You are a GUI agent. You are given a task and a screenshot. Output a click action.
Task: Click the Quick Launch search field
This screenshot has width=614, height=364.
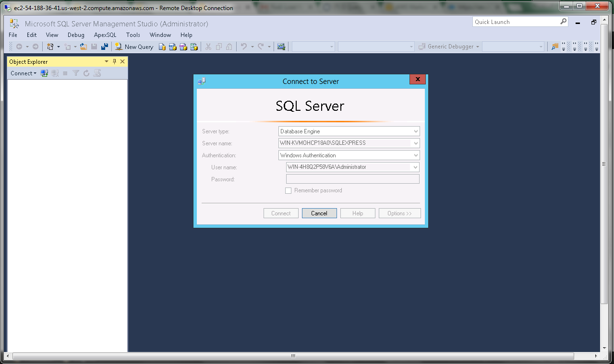[x=516, y=22]
